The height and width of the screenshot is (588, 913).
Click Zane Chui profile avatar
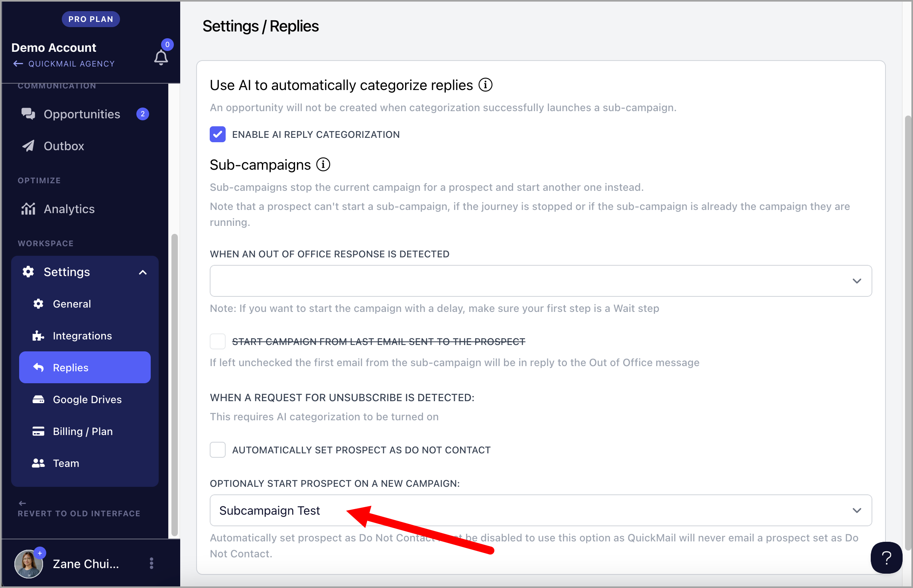29,564
